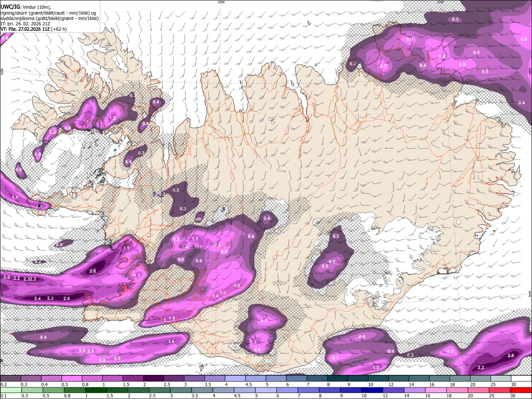The image size is (532, 399).
Task: Click the "VT: Fös. 27.02.2026 11Z (+62 h)" line
Action: (34, 29)
